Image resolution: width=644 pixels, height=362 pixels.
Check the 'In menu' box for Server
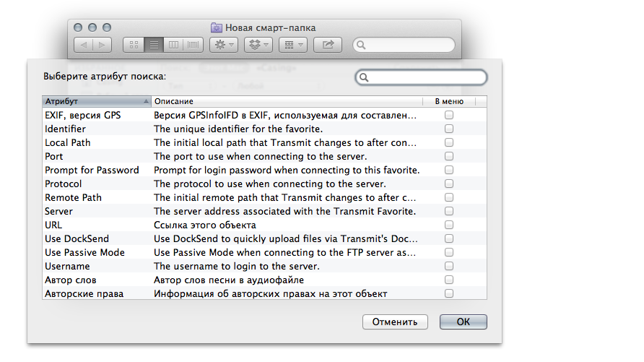coord(449,211)
